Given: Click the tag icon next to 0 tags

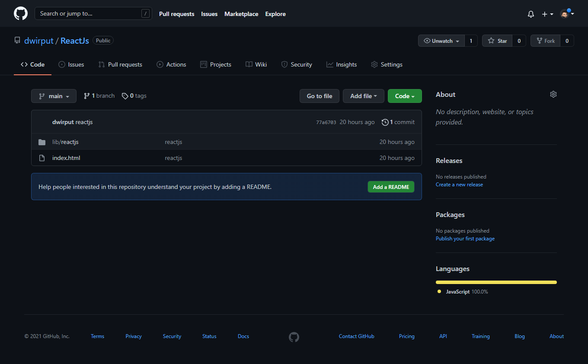Looking at the screenshot, I should click(125, 96).
